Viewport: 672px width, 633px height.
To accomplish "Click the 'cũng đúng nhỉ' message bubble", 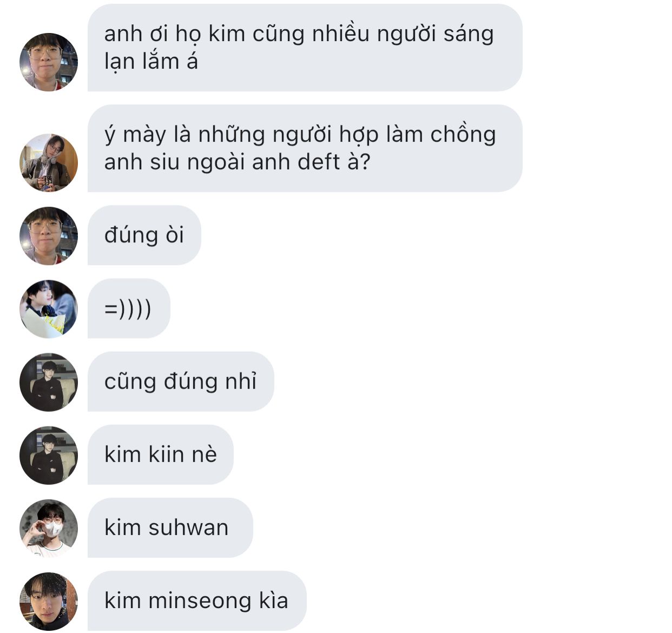I will (181, 381).
